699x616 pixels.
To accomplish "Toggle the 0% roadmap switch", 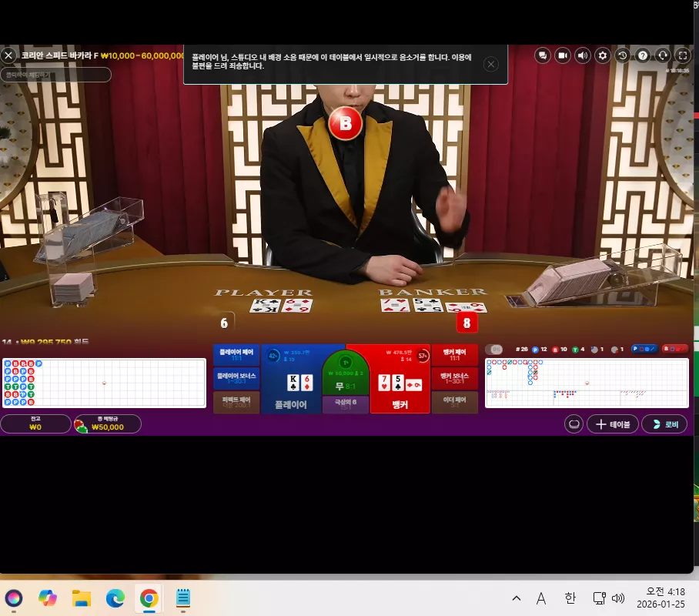I will [494, 350].
